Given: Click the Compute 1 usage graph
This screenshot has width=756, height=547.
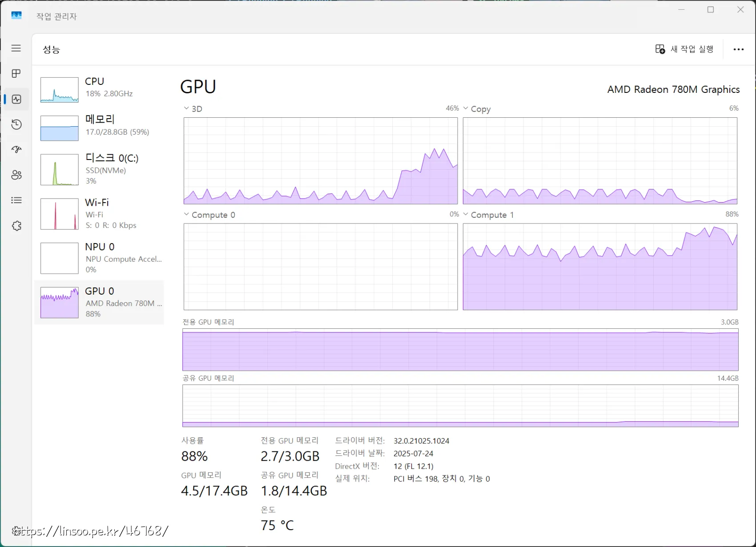Looking at the screenshot, I should 600,267.
